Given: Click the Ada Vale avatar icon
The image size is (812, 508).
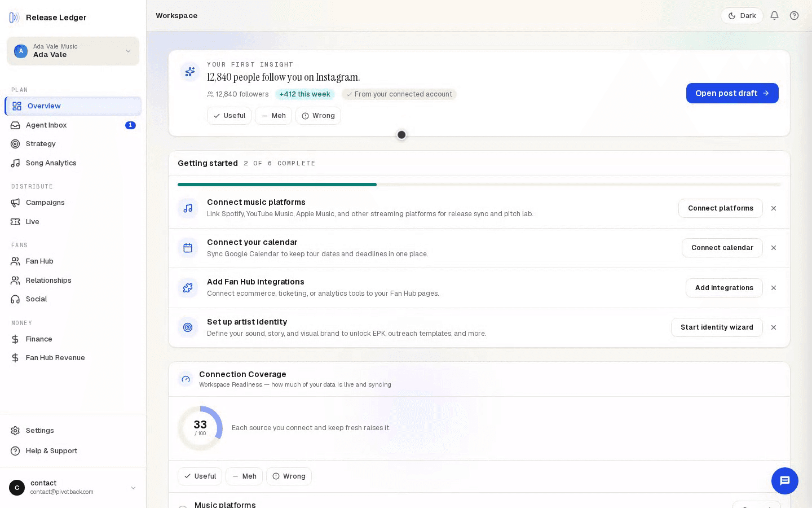Looking at the screenshot, I should pos(21,51).
